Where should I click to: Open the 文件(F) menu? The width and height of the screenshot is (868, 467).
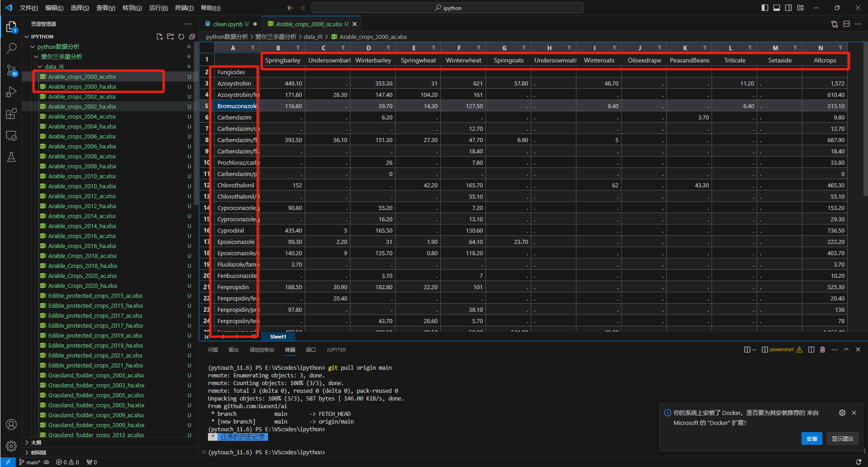tap(29, 8)
